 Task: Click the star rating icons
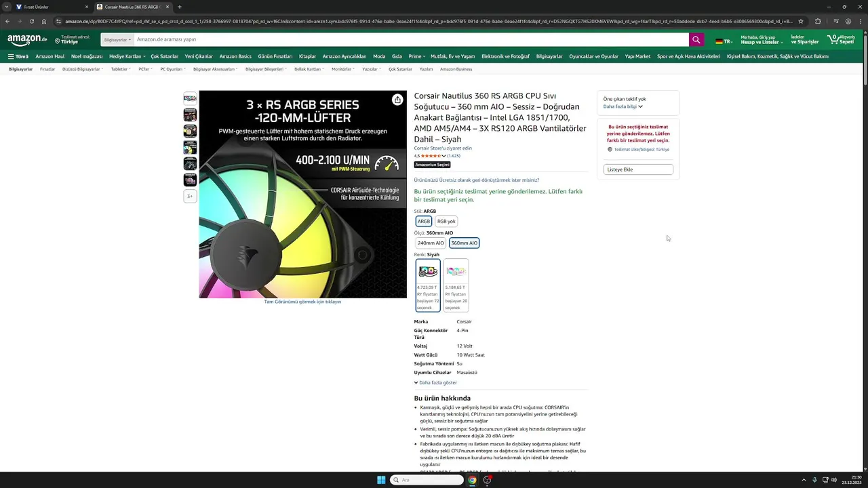click(431, 156)
